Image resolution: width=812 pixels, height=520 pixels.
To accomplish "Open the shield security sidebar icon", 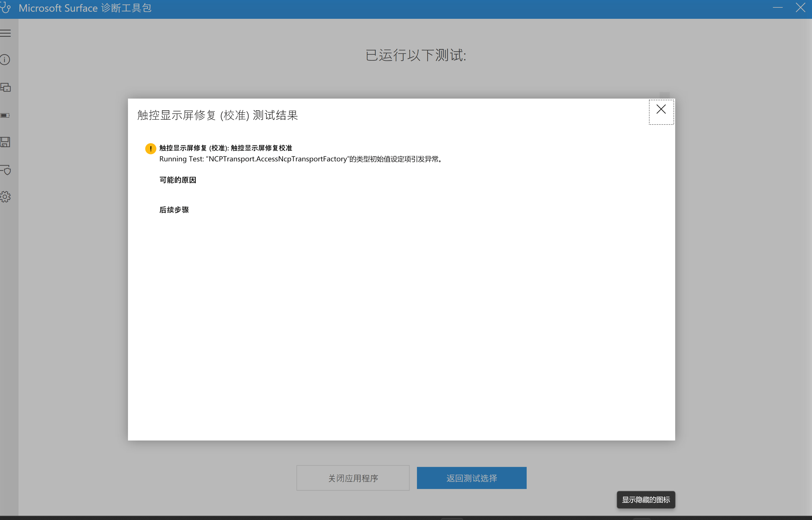I will [6, 170].
